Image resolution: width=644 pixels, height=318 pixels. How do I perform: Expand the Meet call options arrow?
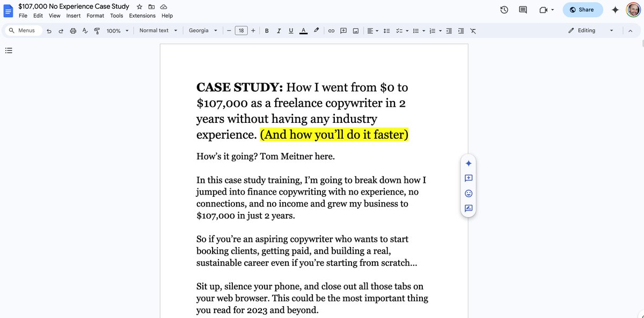pyautogui.click(x=552, y=10)
